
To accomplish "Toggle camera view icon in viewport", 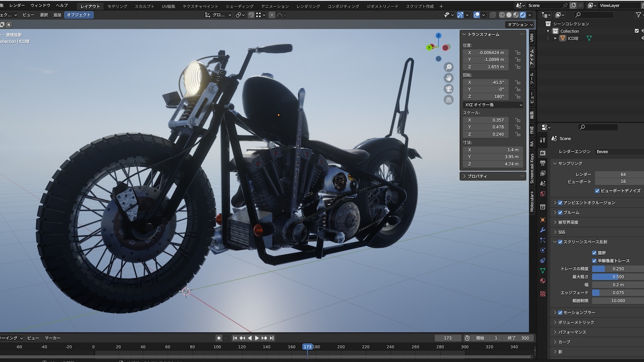I will (449, 89).
